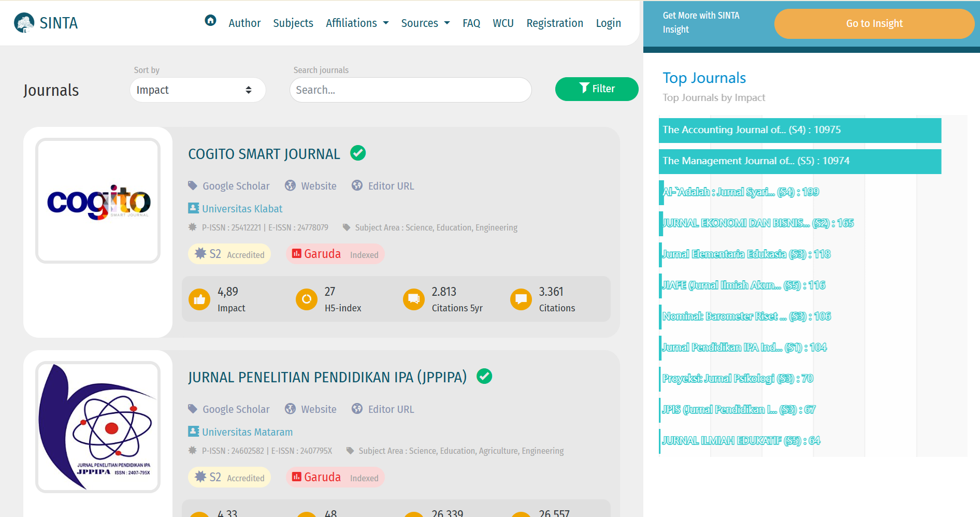Click the Search journals input field

(410, 90)
